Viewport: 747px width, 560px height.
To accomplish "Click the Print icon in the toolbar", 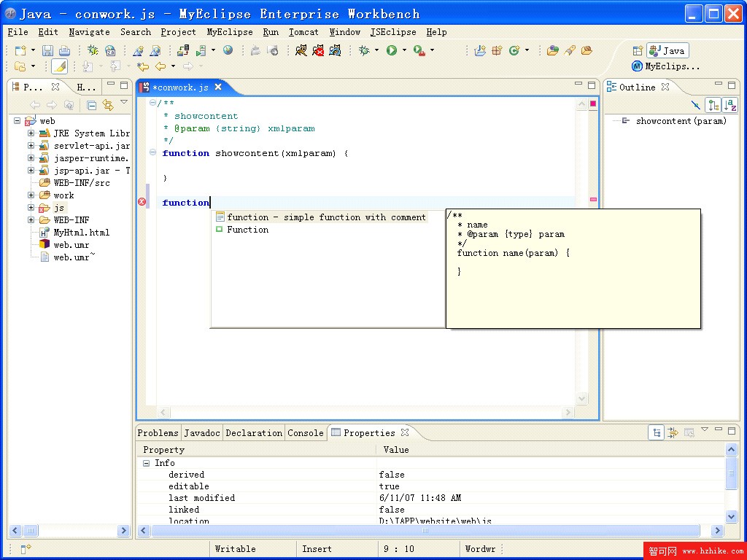I will coord(64,50).
